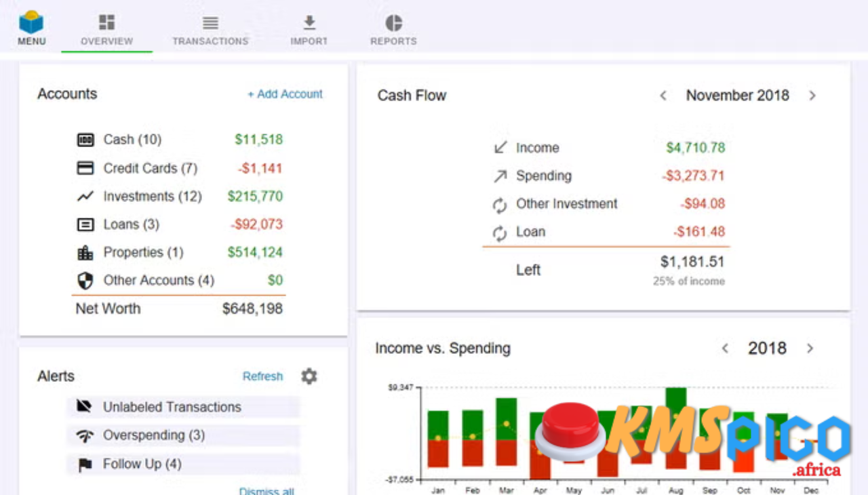
Task: Open Spending amount -$3,273.71
Action: click(693, 176)
